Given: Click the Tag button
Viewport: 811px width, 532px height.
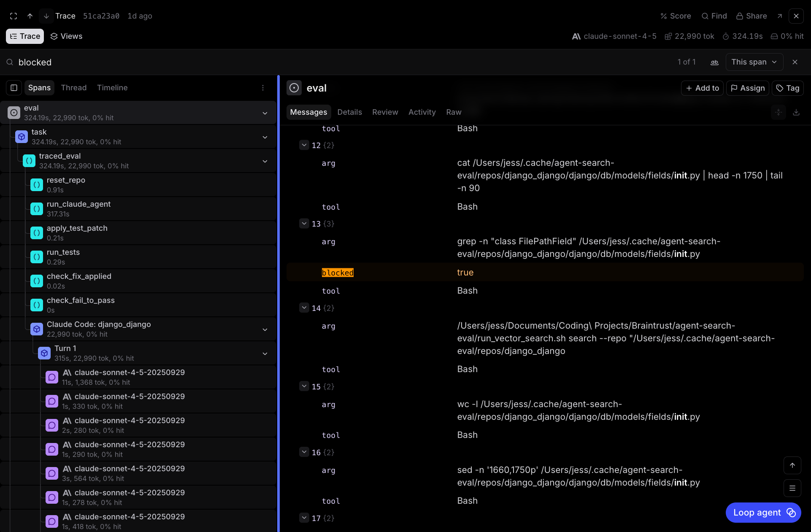Looking at the screenshot, I should (787, 88).
